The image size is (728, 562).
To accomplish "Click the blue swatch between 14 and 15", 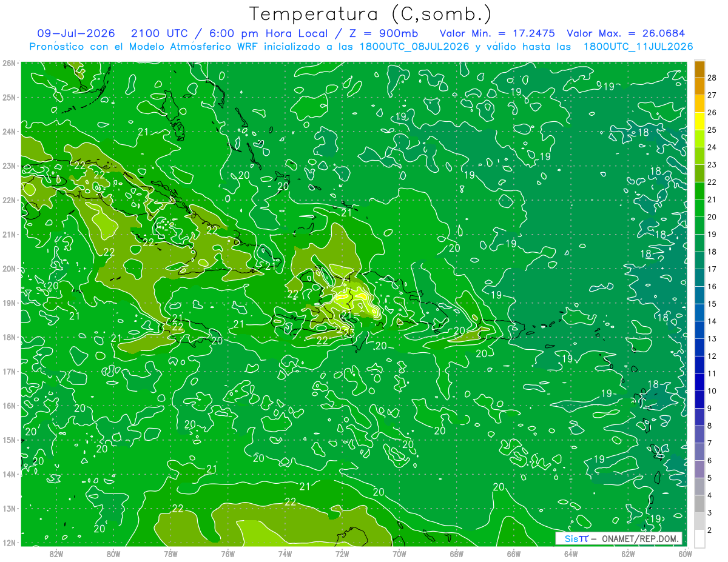I will (699, 312).
